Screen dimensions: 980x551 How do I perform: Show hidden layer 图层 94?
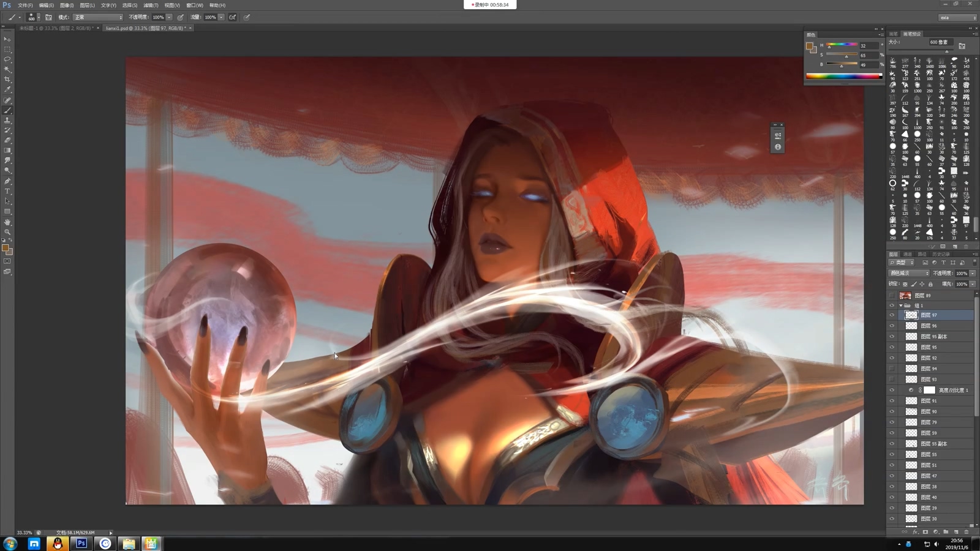point(892,369)
